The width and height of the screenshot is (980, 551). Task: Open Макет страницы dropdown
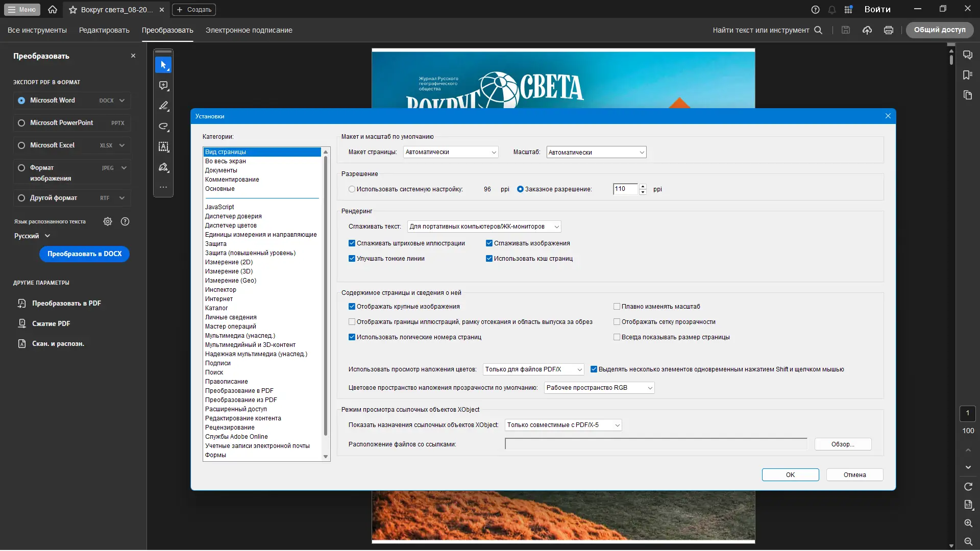[451, 152]
